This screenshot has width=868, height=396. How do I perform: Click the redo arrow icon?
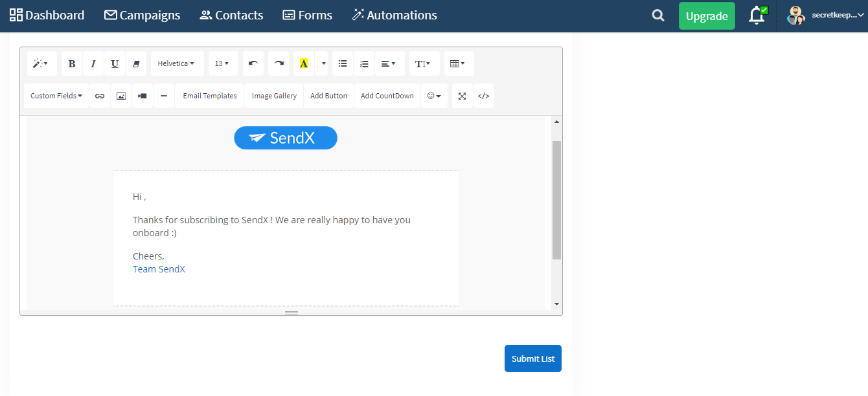tap(279, 63)
